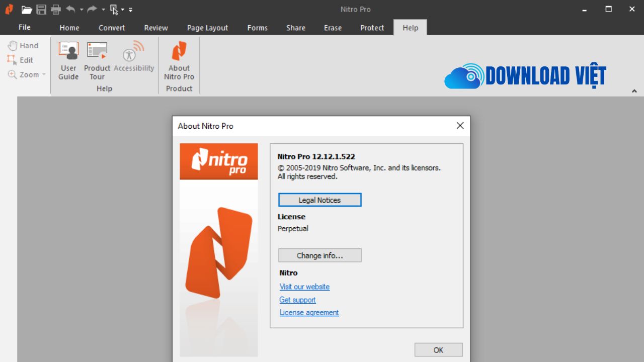Click the Accessibility icon
The width and height of the screenshot is (644, 362).
pos(134,57)
